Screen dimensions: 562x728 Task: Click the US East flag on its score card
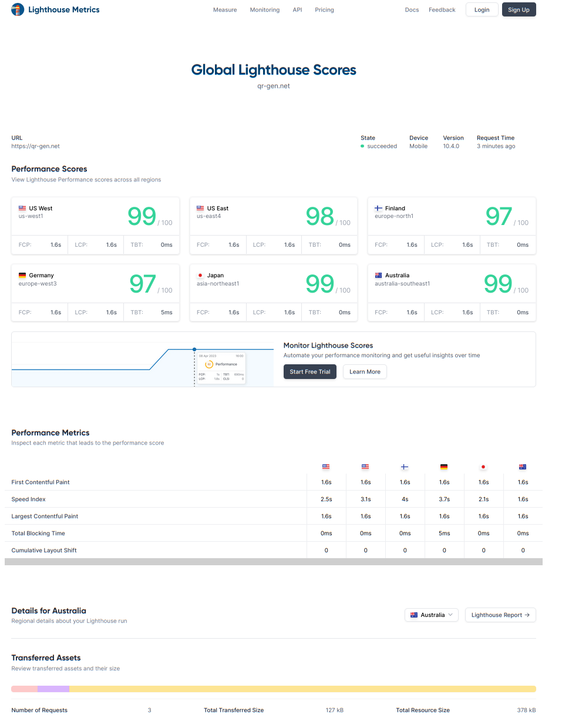click(x=200, y=208)
